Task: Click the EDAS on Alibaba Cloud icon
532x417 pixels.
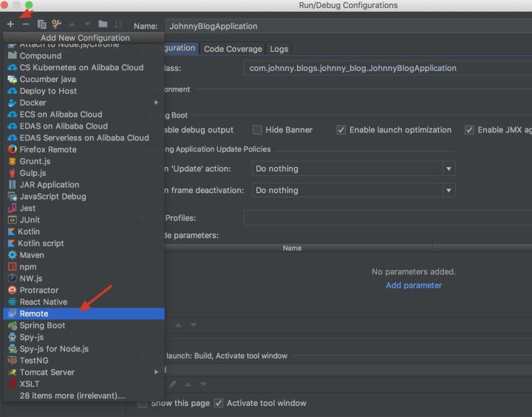Action: point(13,126)
